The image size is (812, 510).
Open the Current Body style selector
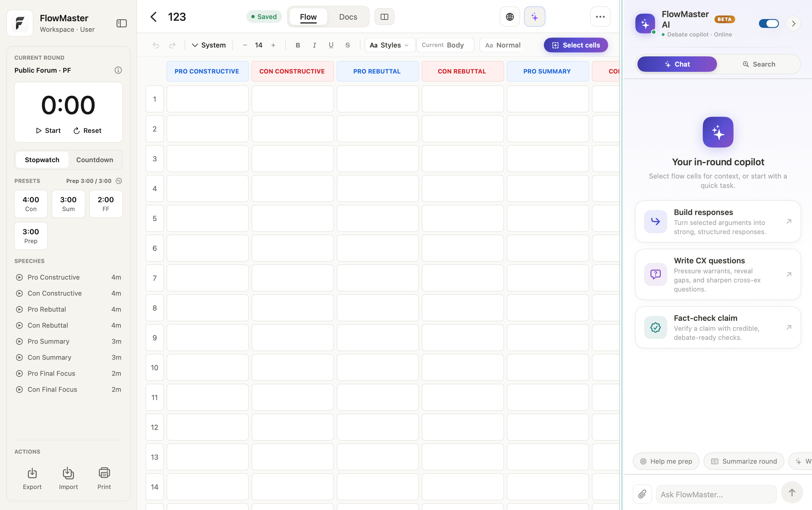[x=445, y=45]
